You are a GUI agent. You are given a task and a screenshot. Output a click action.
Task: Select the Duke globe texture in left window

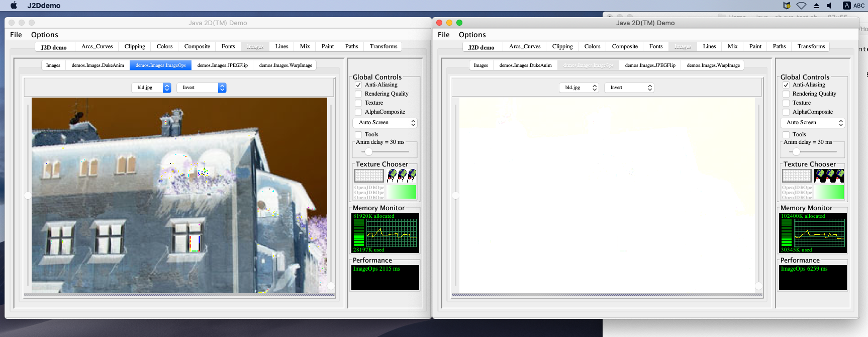click(402, 176)
